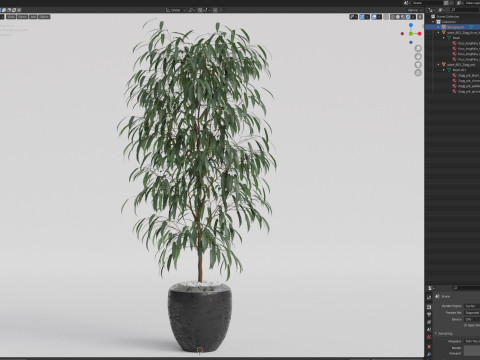
Task: Select the highlighted Background object row
Action: 453,27
